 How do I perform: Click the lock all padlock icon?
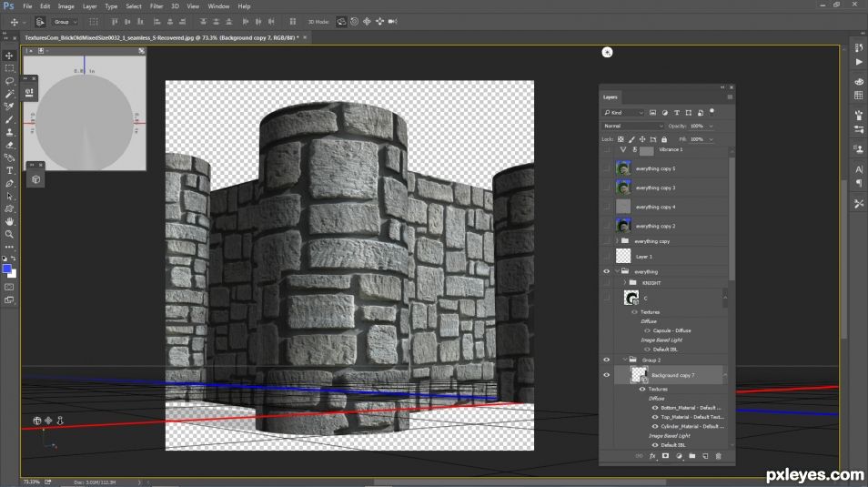(x=664, y=139)
